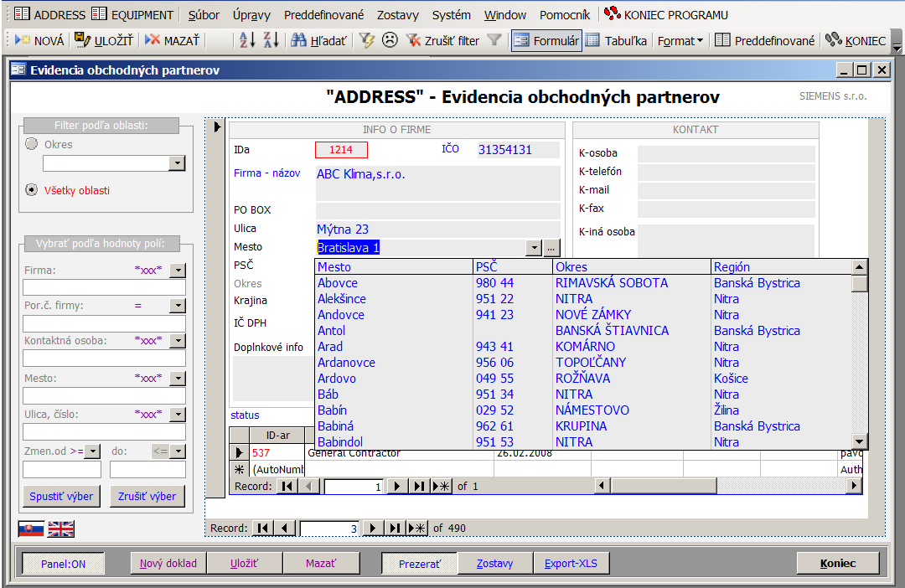Remove filter with Zrušiť filter
This screenshot has height=588, width=905.
(442, 40)
